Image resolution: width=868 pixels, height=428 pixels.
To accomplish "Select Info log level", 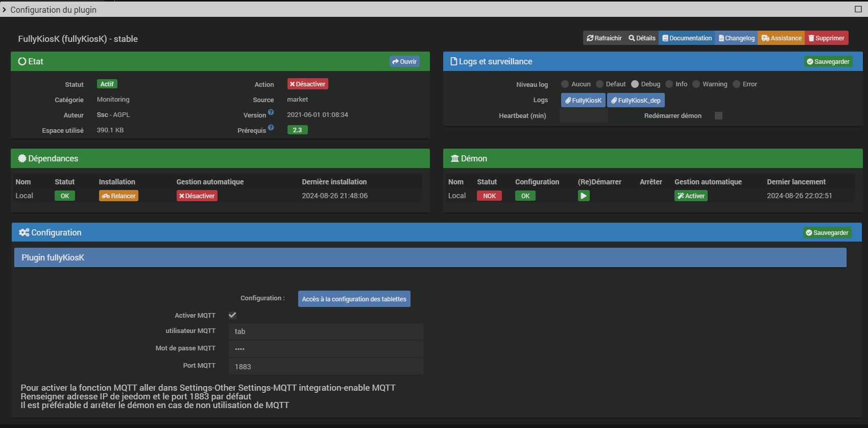I will coord(669,84).
